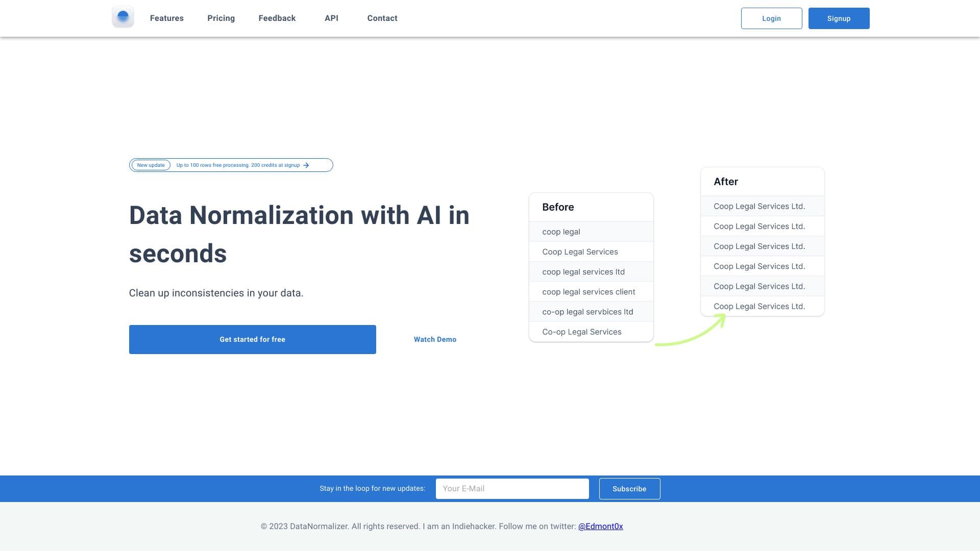Viewport: 980px width, 551px height.
Task: Click the New update announcement pill
Action: (151, 165)
